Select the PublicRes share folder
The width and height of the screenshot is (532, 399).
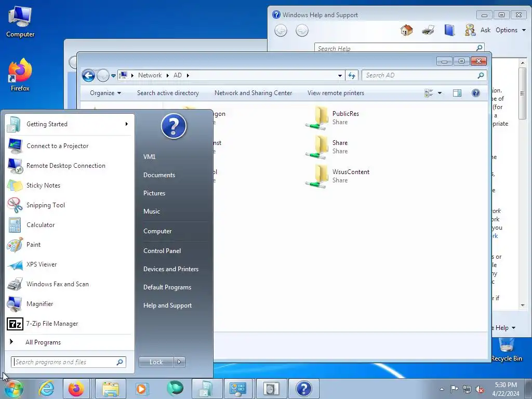[332, 118]
